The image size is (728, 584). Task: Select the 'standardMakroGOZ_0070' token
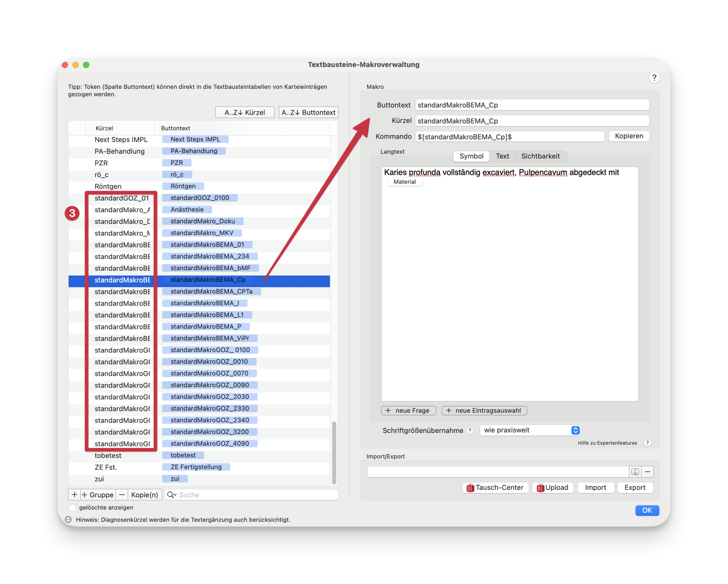[209, 374]
